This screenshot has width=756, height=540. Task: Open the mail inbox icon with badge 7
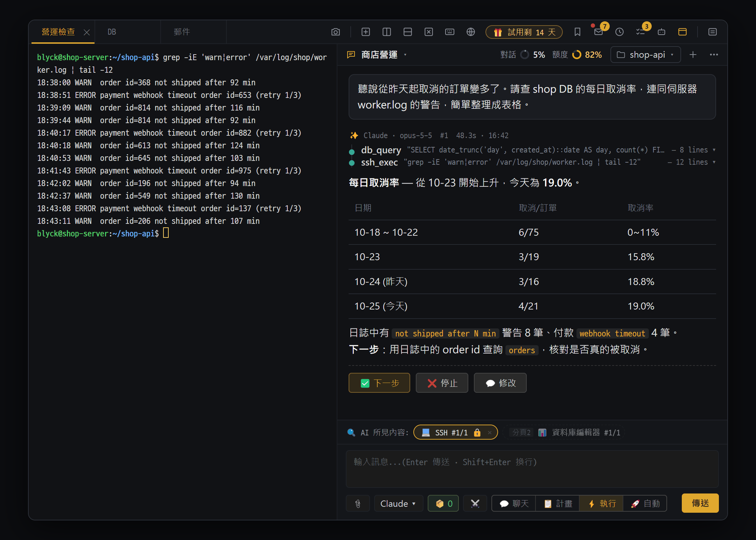pos(598,32)
